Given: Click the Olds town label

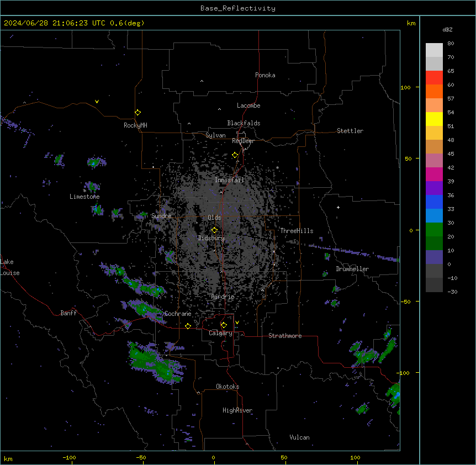Looking at the screenshot, I should point(214,218).
